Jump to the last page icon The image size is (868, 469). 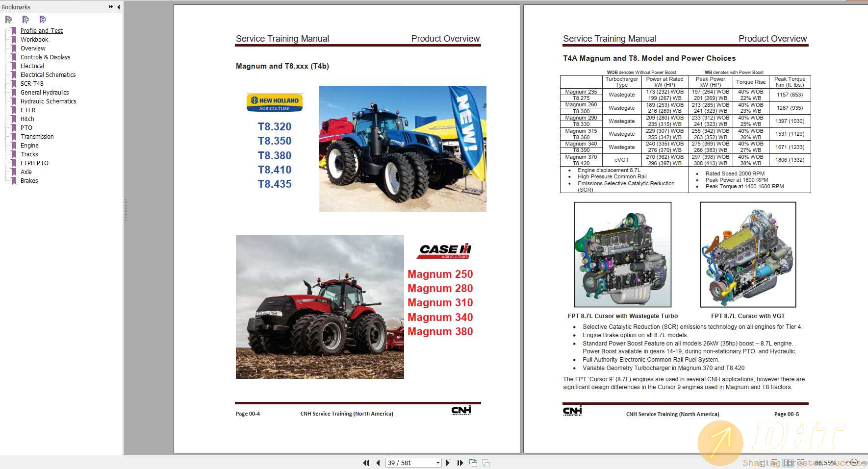click(x=460, y=462)
